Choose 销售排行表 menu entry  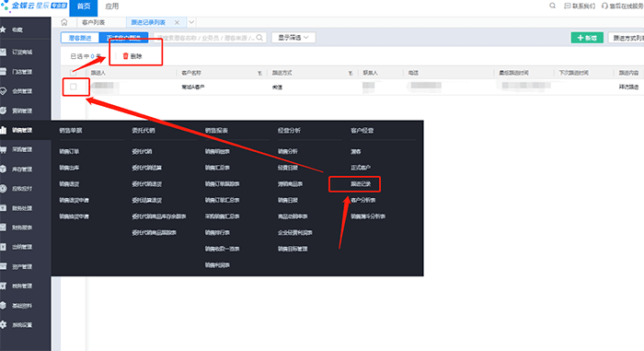coord(217,232)
